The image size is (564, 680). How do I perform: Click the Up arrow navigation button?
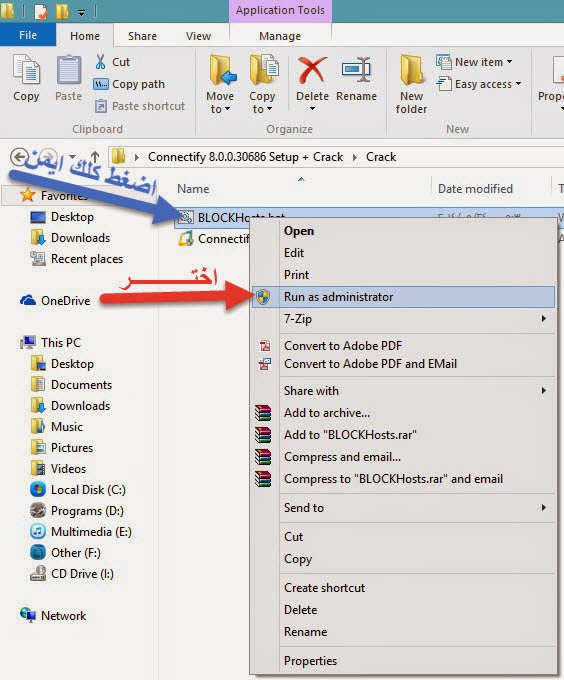pos(95,157)
